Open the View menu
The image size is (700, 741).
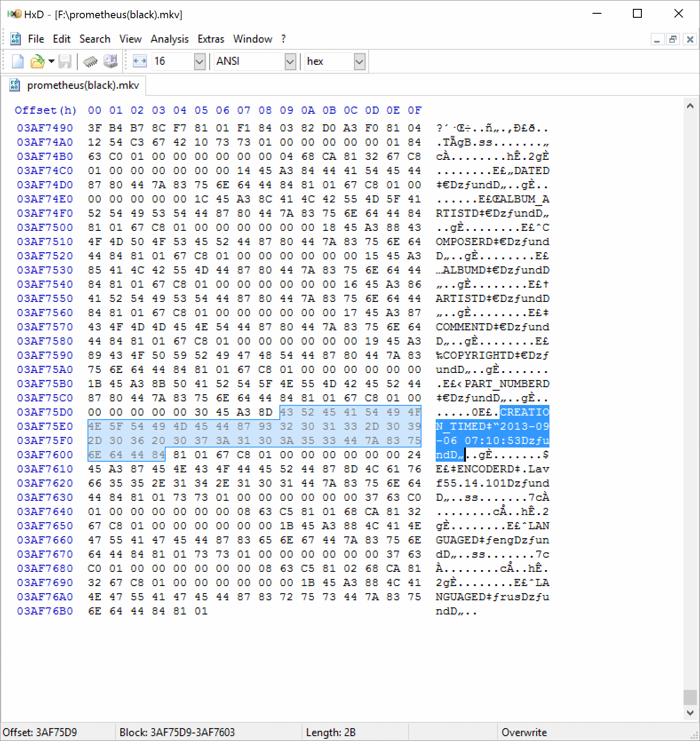(x=130, y=39)
